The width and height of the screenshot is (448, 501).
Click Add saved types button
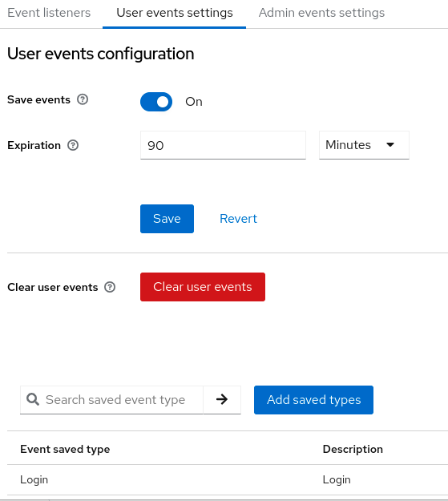pyautogui.click(x=313, y=400)
